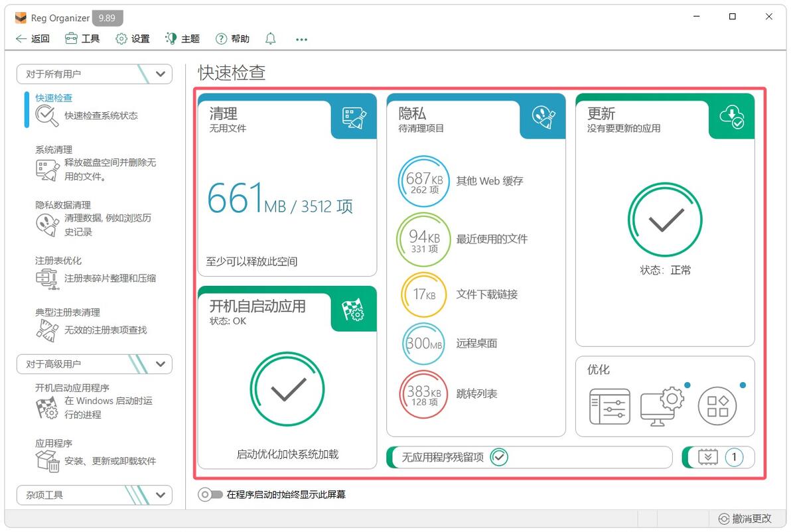Open the 工具 toolbox icon

pyautogui.click(x=71, y=39)
